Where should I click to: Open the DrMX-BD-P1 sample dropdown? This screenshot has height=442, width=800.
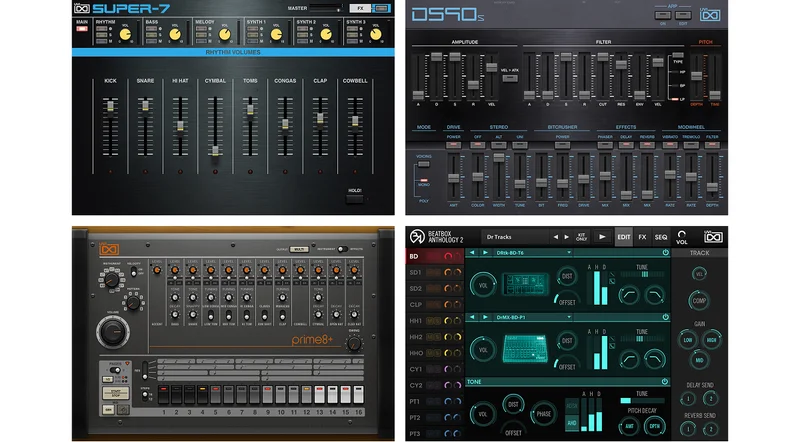[x=569, y=317]
